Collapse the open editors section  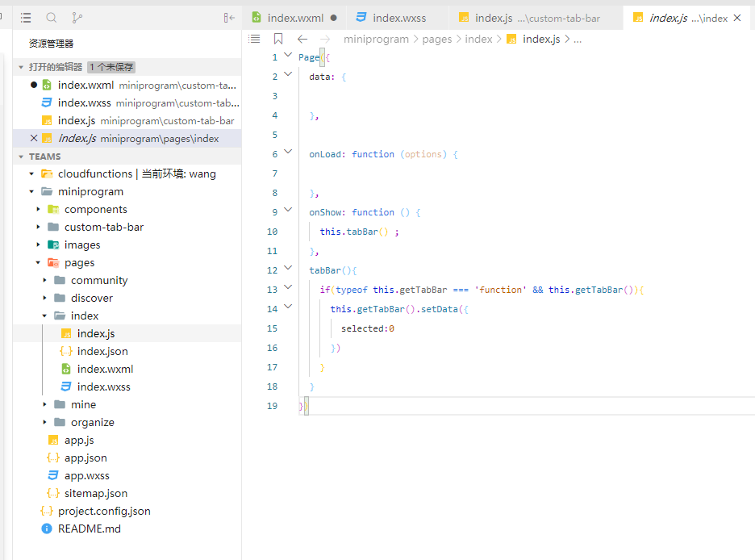click(x=21, y=67)
